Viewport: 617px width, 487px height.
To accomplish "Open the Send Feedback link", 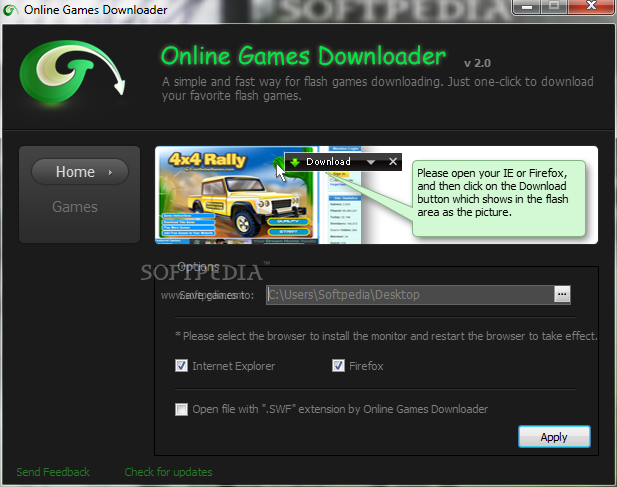I will (x=53, y=472).
